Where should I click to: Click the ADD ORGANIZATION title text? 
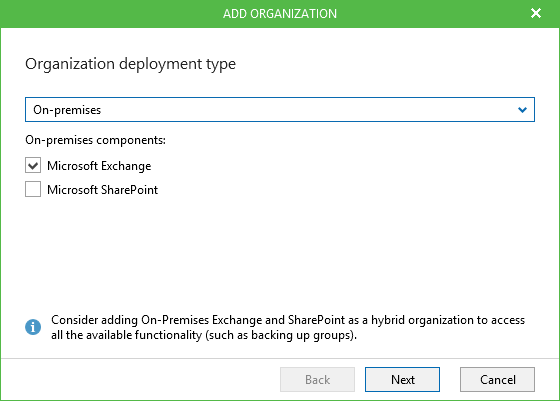coord(280,14)
